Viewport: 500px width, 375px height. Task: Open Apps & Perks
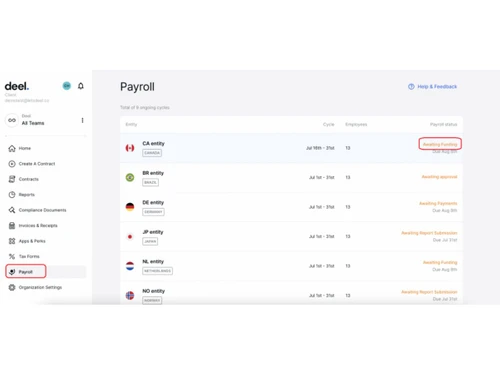pos(32,241)
